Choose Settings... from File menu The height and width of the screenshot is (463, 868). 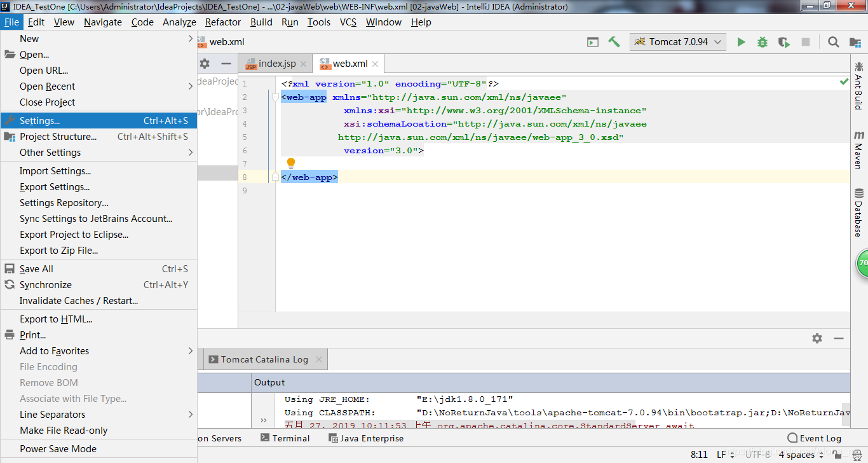pyautogui.click(x=98, y=121)
